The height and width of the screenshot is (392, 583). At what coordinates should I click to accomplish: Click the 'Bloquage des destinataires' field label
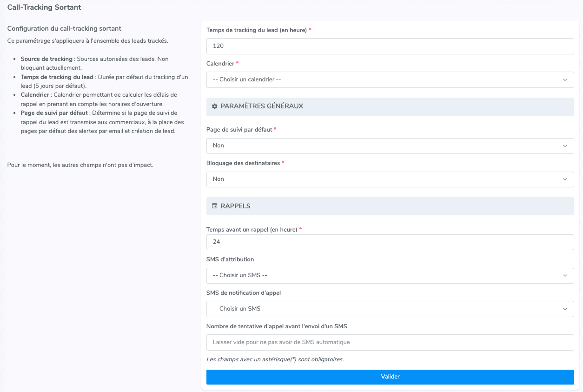click(243, 163)
